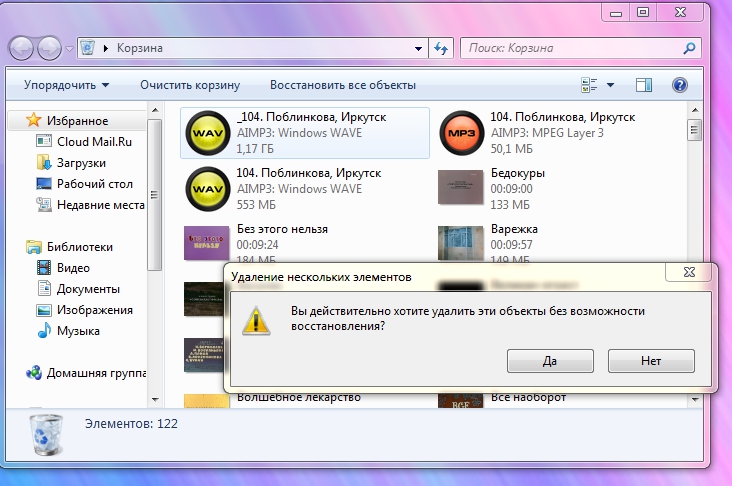Click the Нет button to cancel deletion
Image resolution: width=732 pixels, height=486 pixels.
pos(650,360)
